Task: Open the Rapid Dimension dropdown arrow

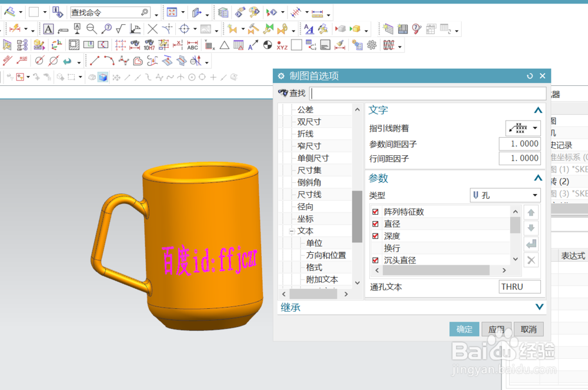Action: 25,29
